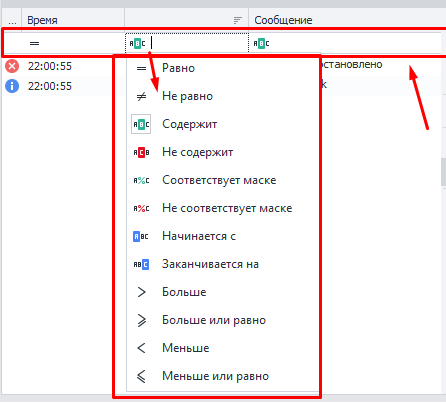Pick 'Меньше или равно' comparison
The height and width of the screenshot is (403, 446).
pyautogui.click(x=223, y=376)
